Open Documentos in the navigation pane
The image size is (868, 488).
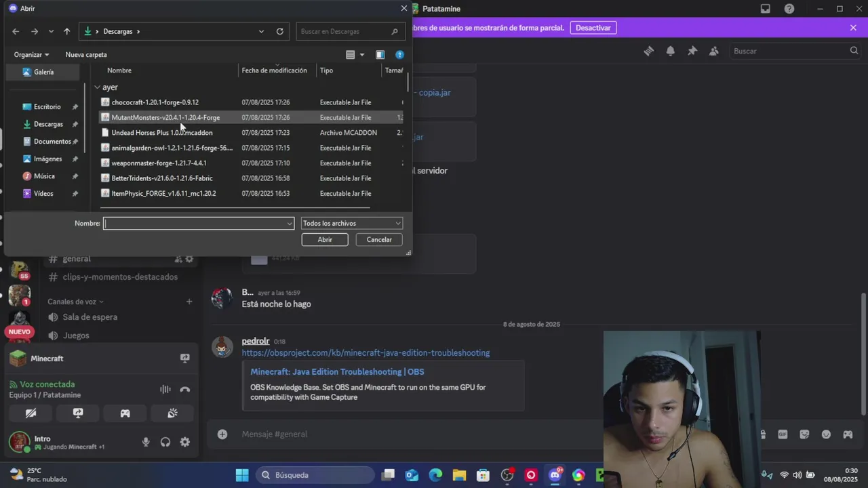52,142
